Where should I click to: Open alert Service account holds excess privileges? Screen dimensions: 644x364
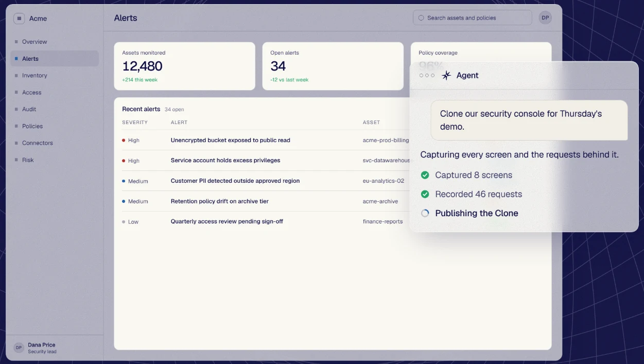point(225,160)
